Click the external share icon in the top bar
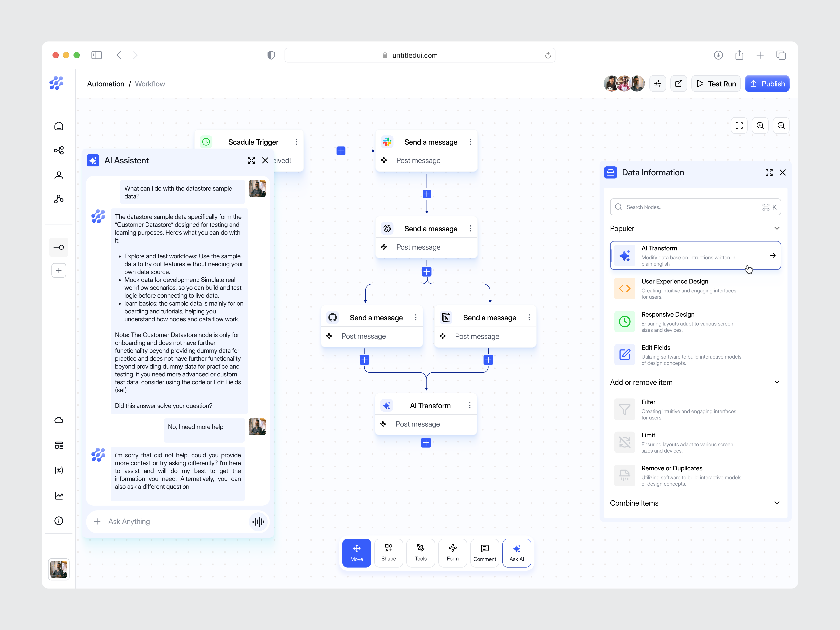This screenshot has width=840, height=630. [679, 83]
